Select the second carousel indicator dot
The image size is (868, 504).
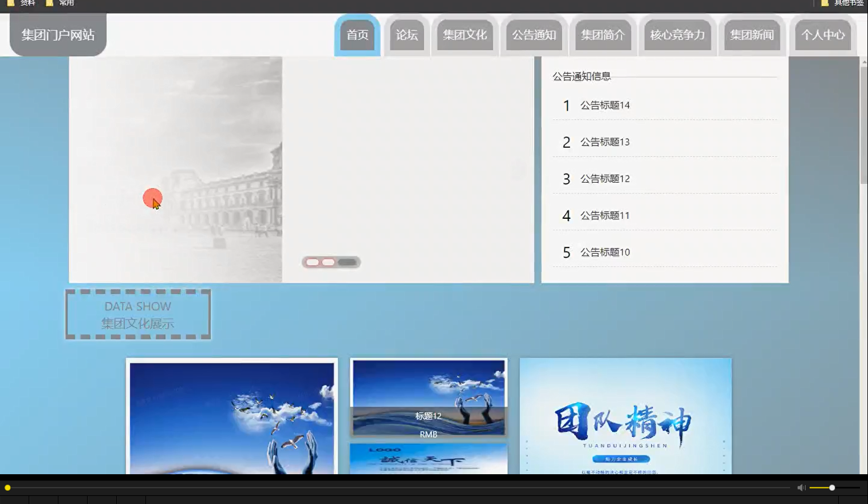pyautogui.click(x=328, y=262)
